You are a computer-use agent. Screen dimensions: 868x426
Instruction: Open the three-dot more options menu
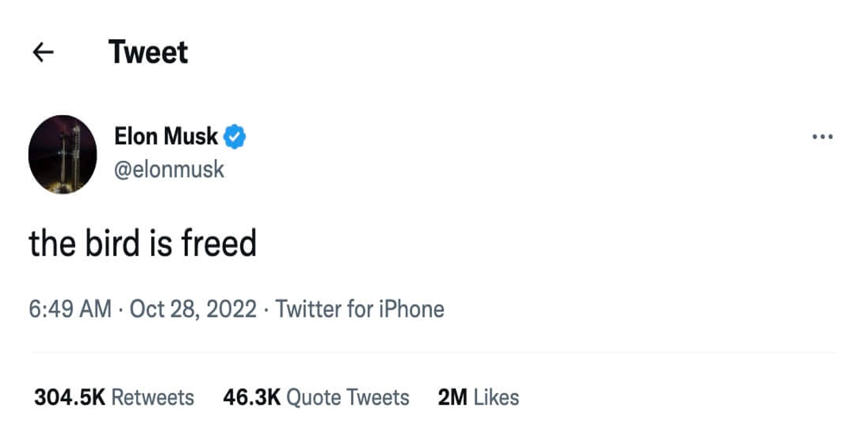(x=822, y=137)
